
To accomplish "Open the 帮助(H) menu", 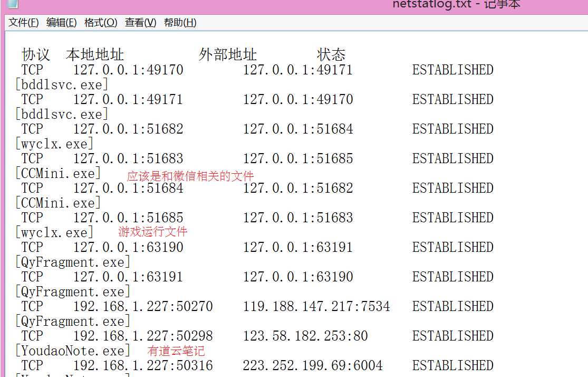I will [180, 23].
